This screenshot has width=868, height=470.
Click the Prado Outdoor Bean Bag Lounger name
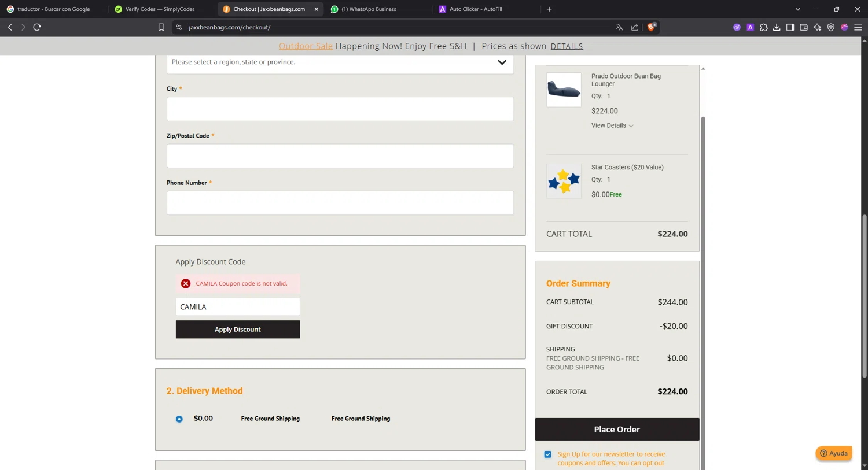tap(626, 80)
